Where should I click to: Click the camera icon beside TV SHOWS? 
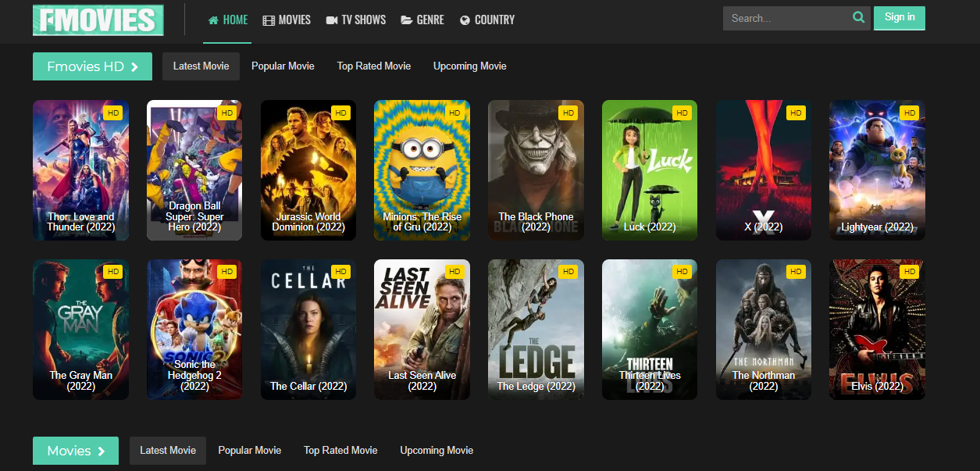(x=332, y=20)
